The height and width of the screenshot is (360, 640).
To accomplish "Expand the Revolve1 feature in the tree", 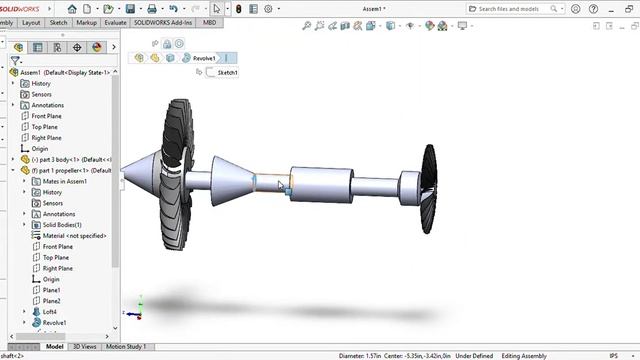I will pos(24,322).
